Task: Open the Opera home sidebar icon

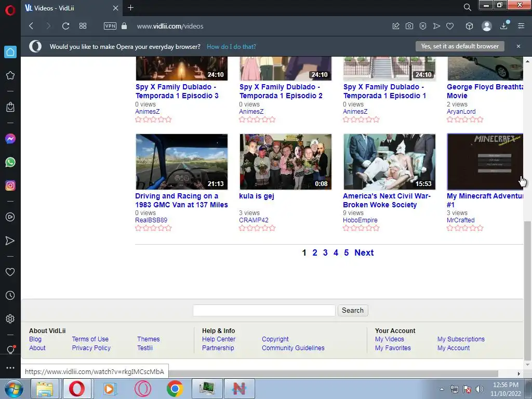Action: click(x=10, y=52)
